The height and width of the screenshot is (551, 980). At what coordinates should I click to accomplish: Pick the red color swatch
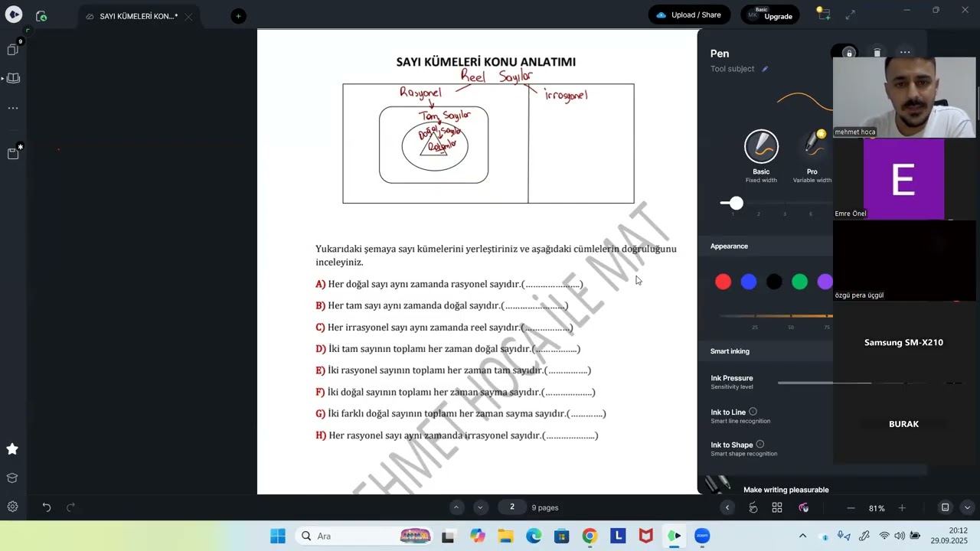pos(723,282)
